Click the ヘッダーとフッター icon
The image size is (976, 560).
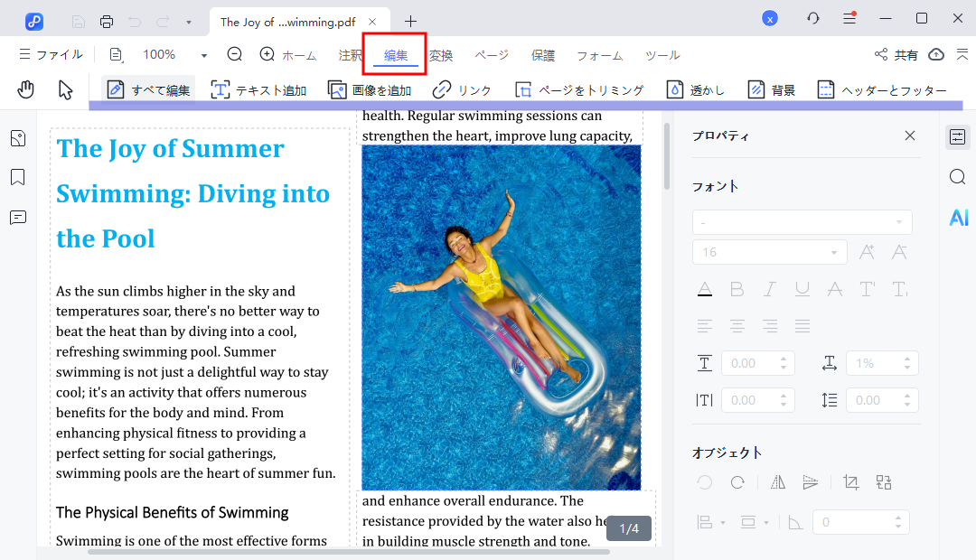(825, 89)
